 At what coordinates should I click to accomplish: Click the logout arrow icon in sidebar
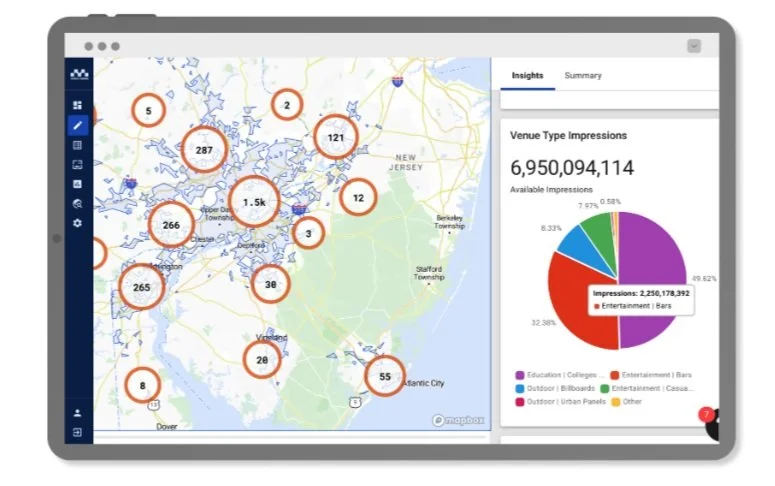(78, 433)
